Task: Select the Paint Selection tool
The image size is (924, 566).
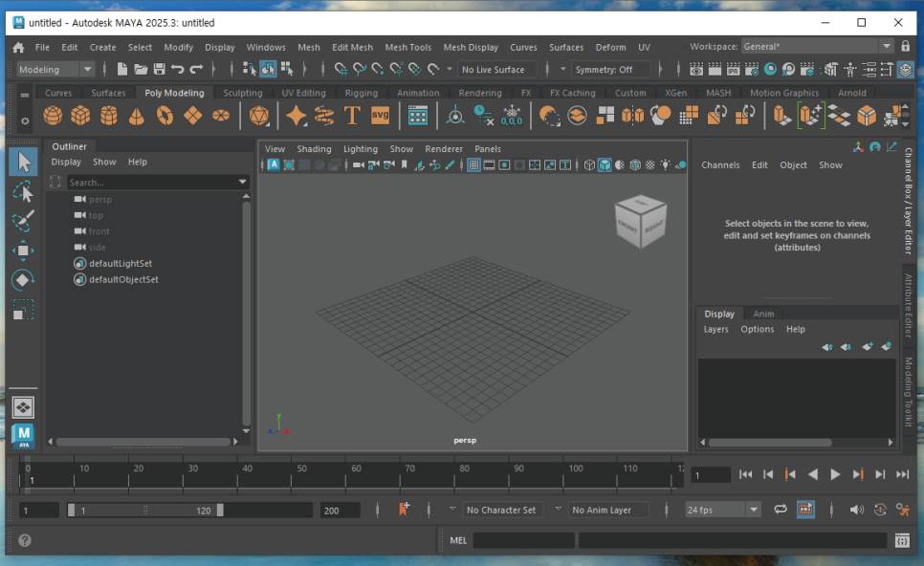Action: (x=23, y=221)
